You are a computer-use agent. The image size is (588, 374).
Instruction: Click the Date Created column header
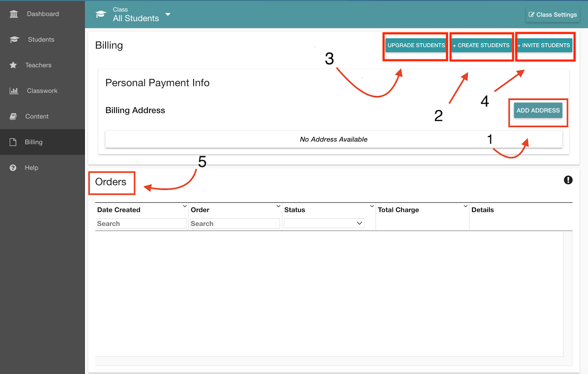(x=119, y=210)
